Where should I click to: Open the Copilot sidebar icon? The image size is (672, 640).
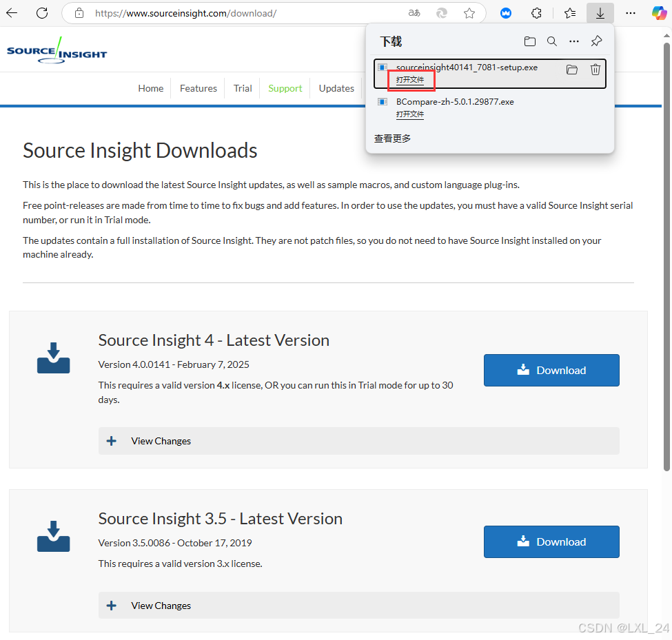[659, 13]
